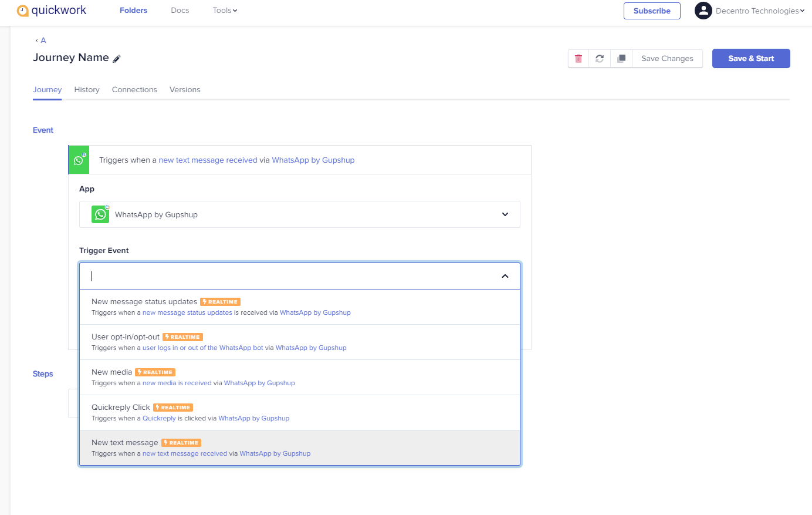Open the Folders menu
Image resolution: width=812 pixels, height=515 pixels.
tap(133, 11)
